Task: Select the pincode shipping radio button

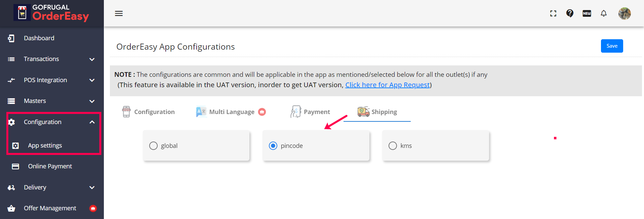Action: point(273,146)
